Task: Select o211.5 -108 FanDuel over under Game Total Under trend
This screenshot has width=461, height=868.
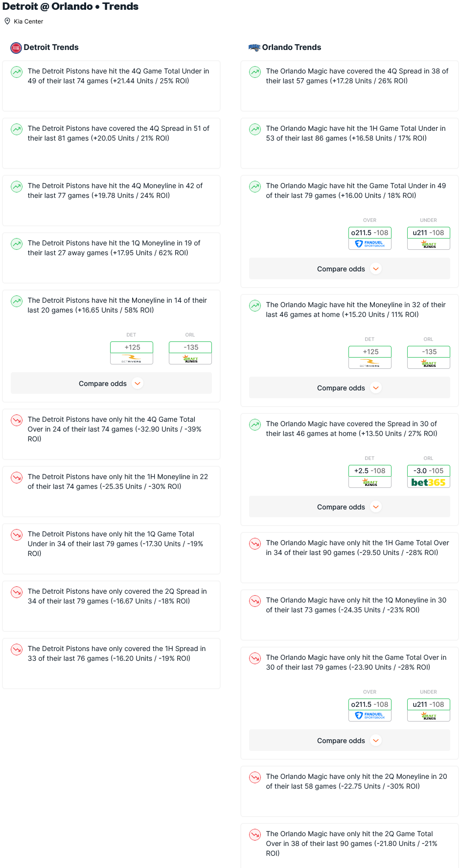Action: pos(370,238)
